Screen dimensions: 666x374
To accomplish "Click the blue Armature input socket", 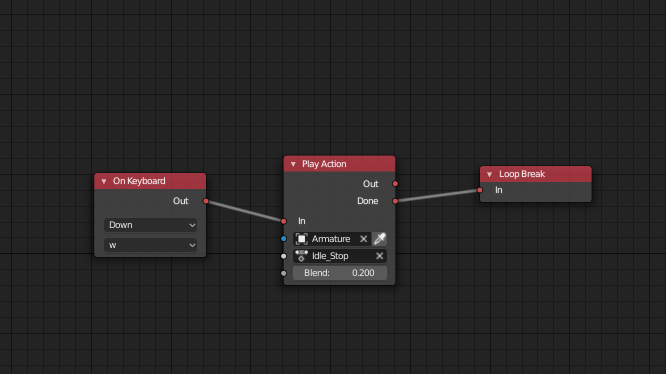I will [x=284, y=239].
